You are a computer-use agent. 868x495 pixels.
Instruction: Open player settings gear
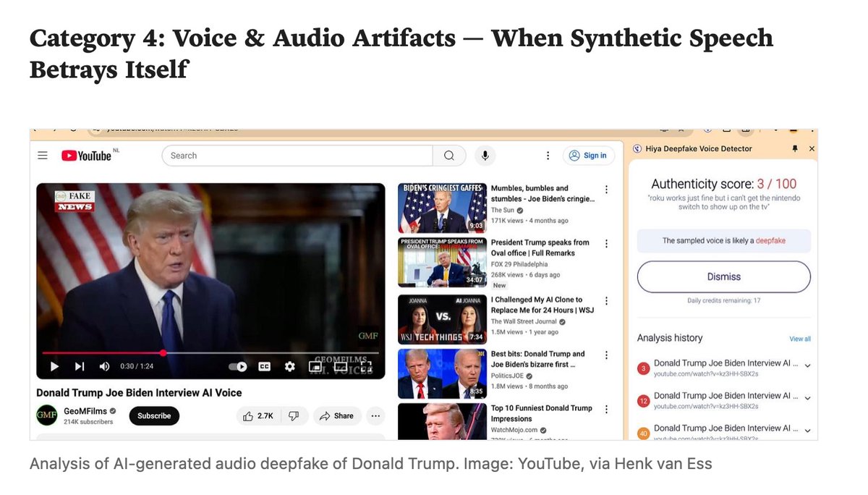click(x=290, y=366)
